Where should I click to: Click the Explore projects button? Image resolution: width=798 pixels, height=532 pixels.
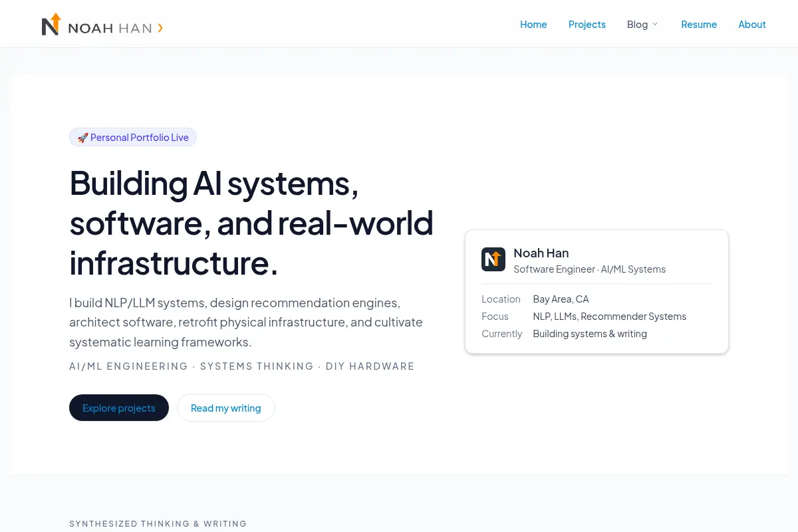(119, 408)
